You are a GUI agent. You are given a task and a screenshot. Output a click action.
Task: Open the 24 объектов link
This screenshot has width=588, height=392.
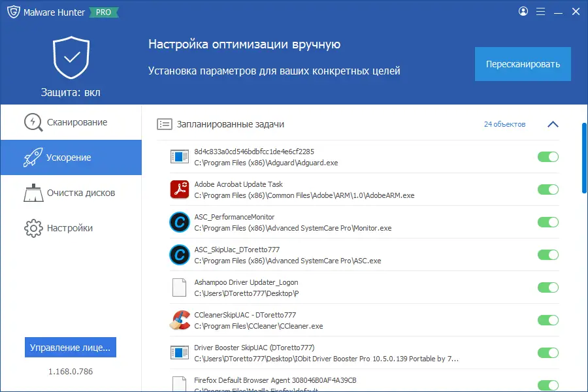505,123
